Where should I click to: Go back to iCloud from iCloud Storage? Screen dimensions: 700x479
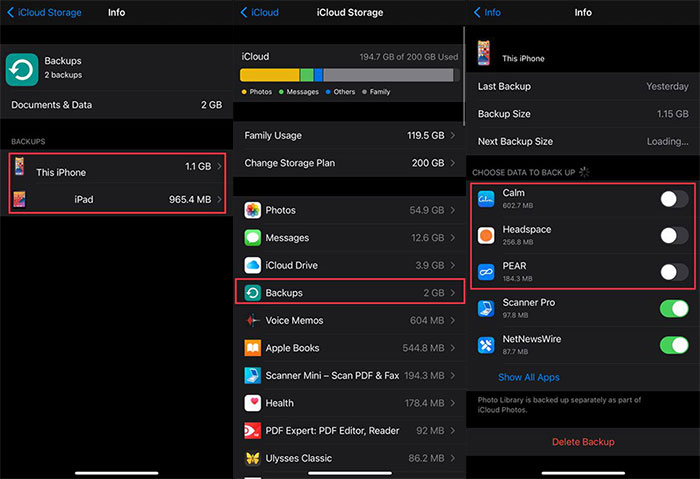259,12
